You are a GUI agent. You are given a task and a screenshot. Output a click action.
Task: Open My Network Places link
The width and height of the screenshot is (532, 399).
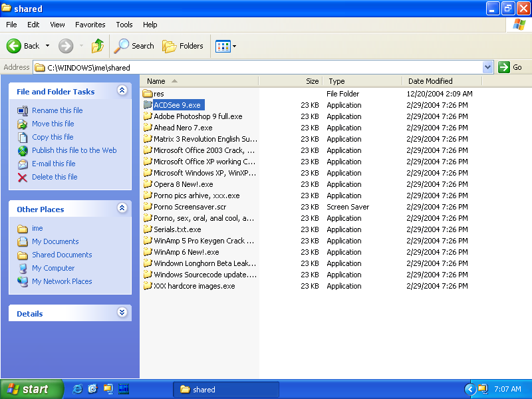(62, 281)
